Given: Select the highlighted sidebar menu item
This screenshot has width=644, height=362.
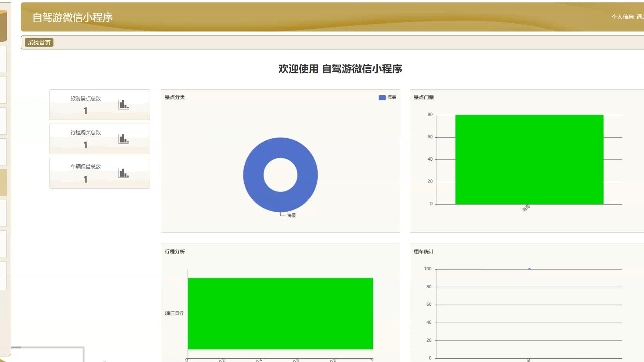Looking at the screenshot, I should [x=3, y=183].
